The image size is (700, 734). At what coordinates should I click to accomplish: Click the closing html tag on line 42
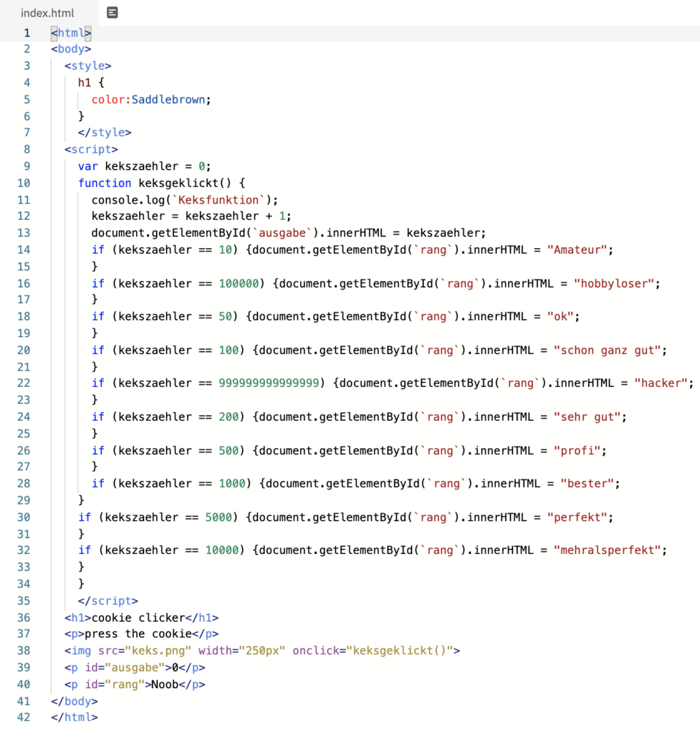point(75,717)
